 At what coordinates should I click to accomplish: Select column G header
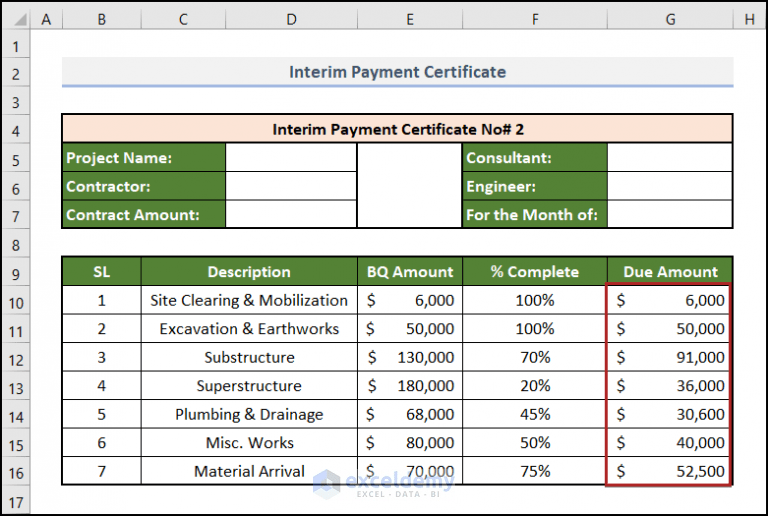[670, 19]
